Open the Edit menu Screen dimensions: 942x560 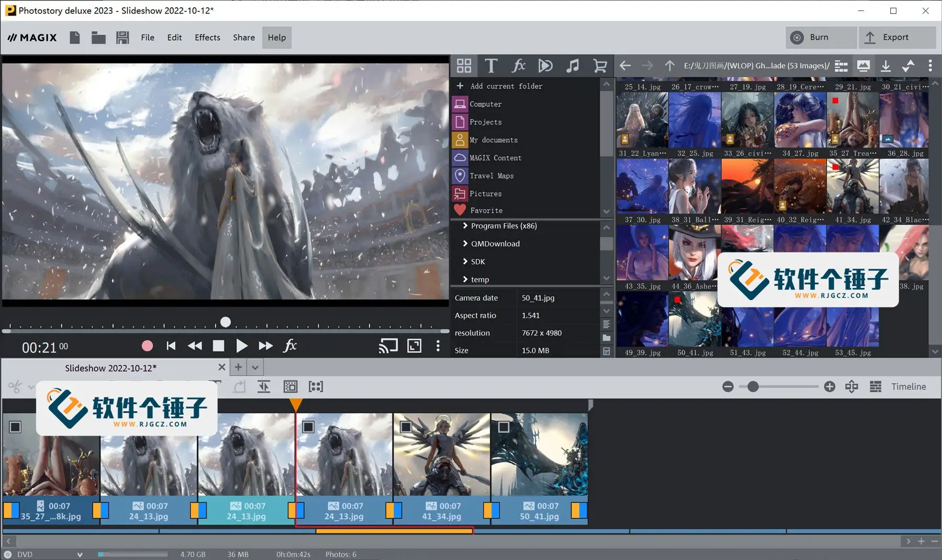pos(174,38)
